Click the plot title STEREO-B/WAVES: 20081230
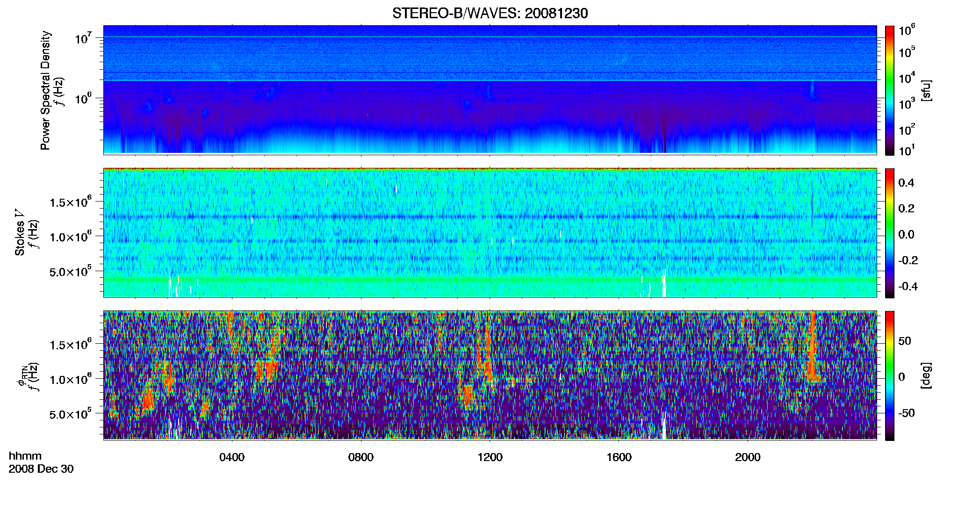980x505 pixels. (x=490, y=13)
